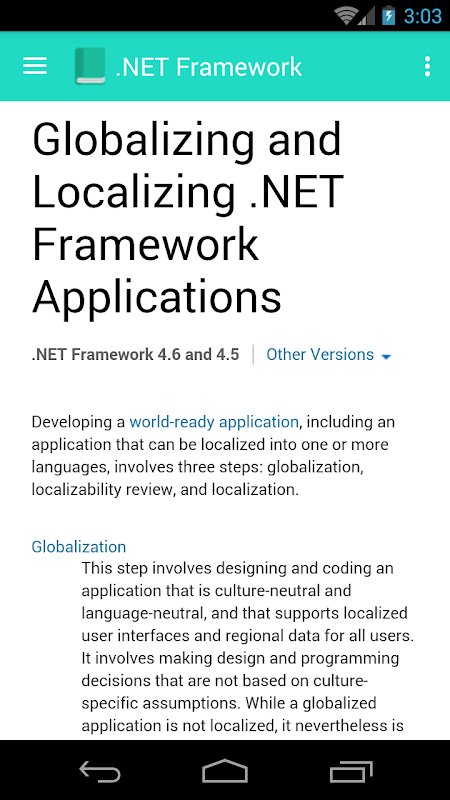Viewport: 450px width, 800px height.
Task: Open the hamburger navigation drawer
Action: pyautogui.click(x=35, y=66)
